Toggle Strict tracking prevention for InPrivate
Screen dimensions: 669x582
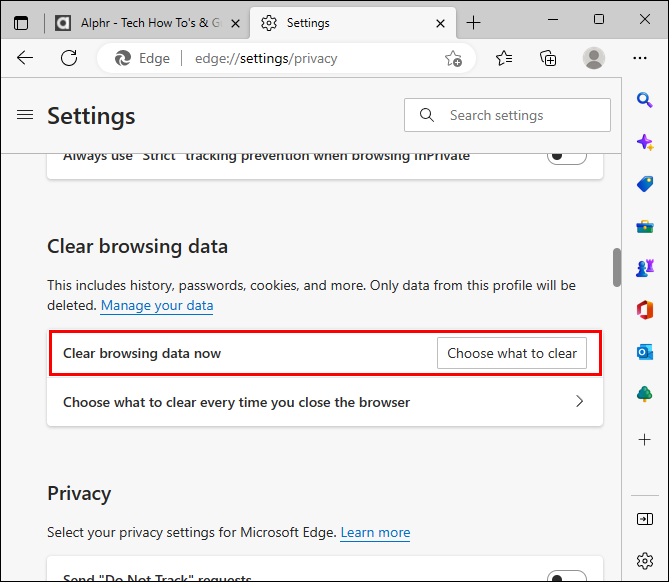pos(567,156)
